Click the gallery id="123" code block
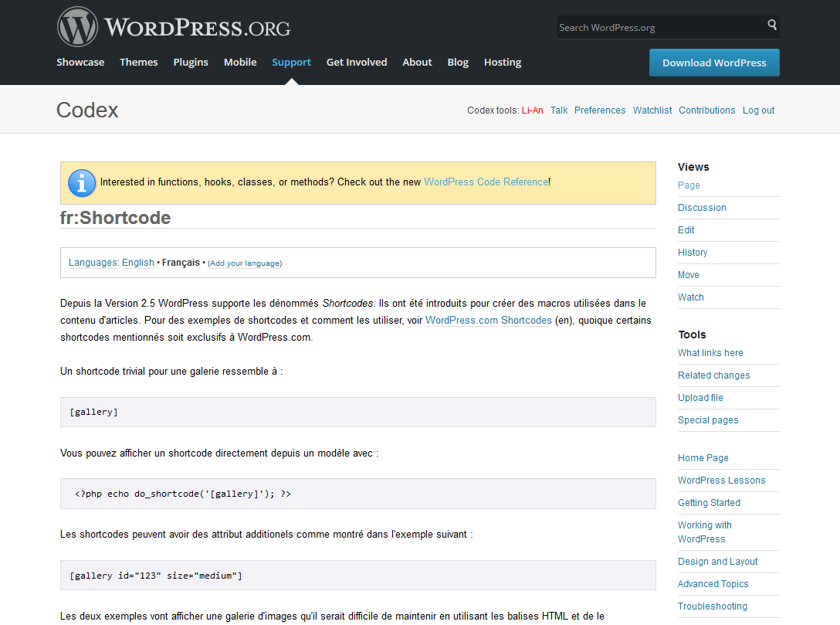This screenshot has width=840, height=625. (x=358, y=576)
